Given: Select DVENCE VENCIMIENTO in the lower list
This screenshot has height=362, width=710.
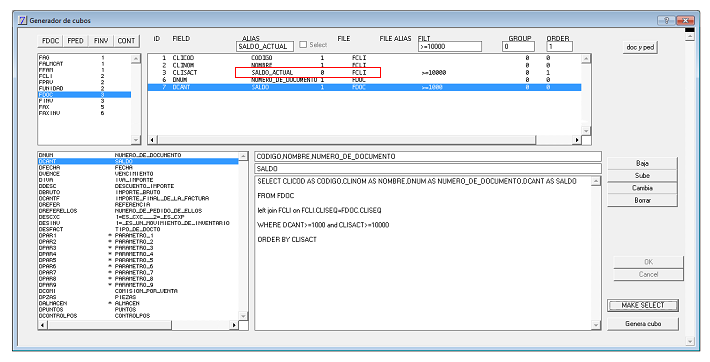Looking at the screenshot, I should pos(138,174).
